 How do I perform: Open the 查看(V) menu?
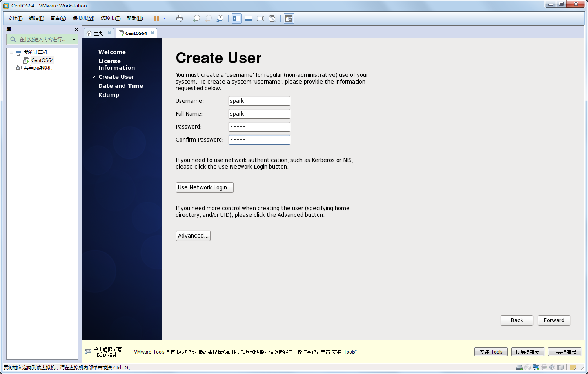pos(58,18)
